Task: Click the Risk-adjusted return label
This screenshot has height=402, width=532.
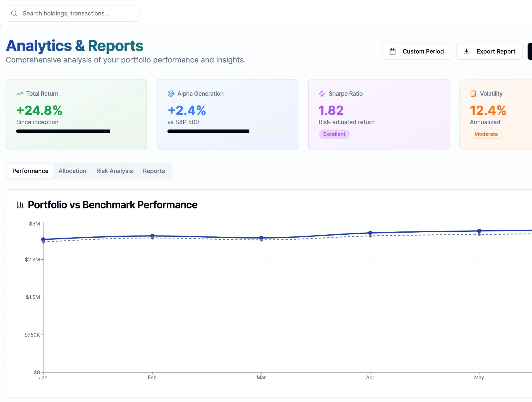Action: [x=346, y=122]
